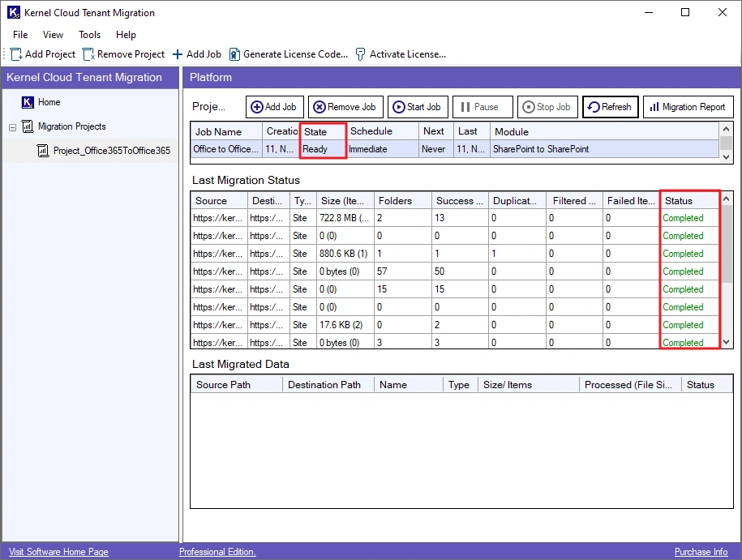The height and width of the screenshot is (560, 742).
Task: Select Project_Office365ToOffice365 in tree
Action: [111, 151]
